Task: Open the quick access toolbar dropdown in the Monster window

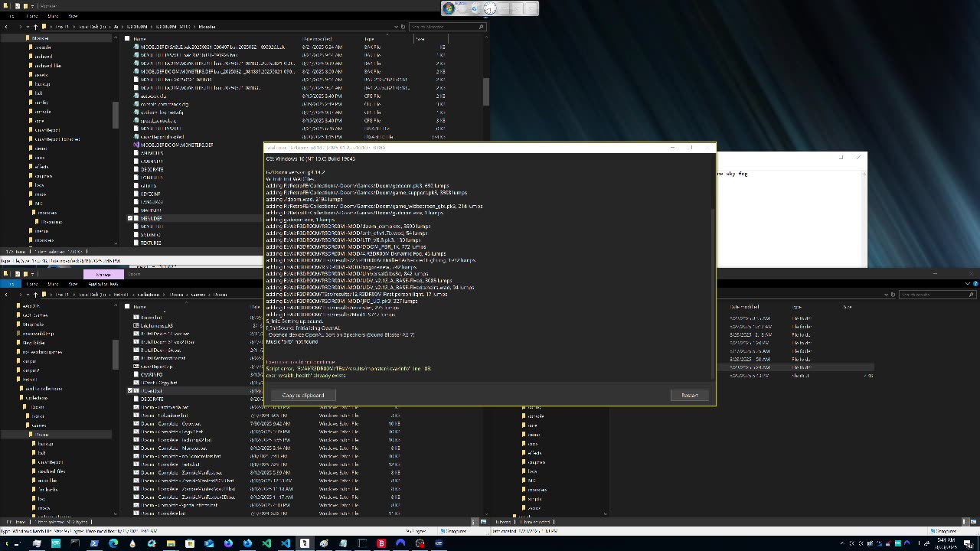Action: [x=31, y=6]
